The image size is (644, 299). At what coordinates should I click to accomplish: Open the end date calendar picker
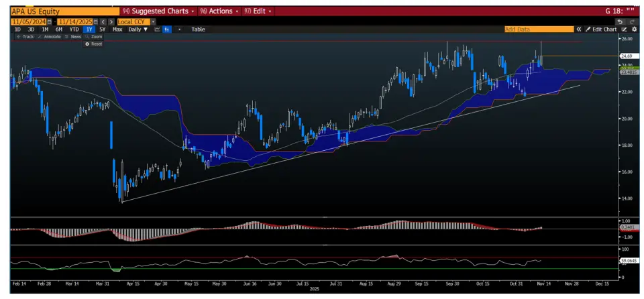95,21
